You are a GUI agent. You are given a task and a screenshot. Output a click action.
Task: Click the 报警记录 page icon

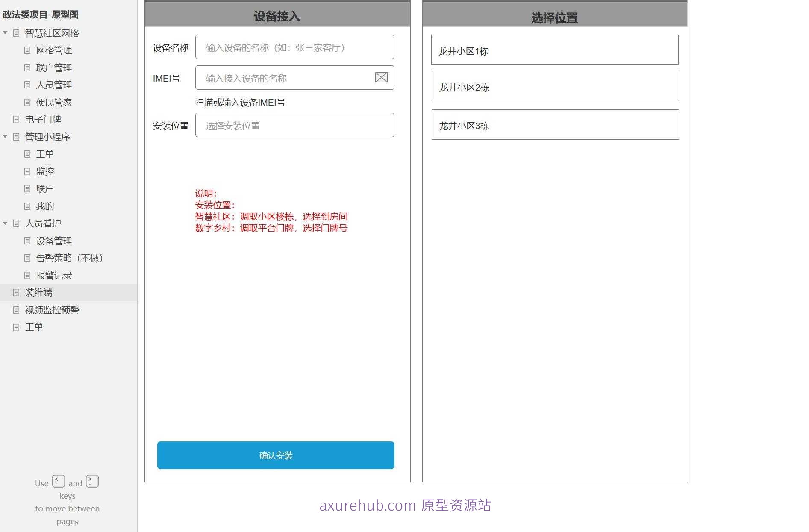27,275
